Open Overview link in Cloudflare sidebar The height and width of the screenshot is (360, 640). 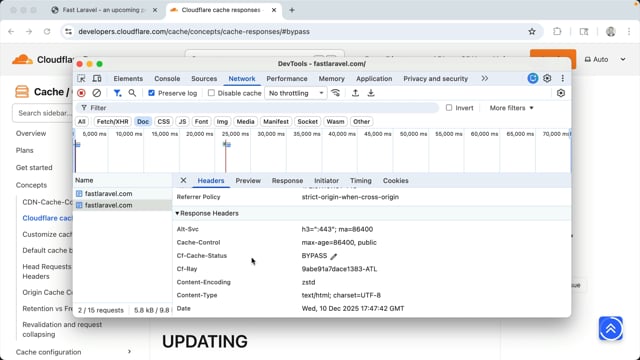pyautogui.click(x=31, y=133)
